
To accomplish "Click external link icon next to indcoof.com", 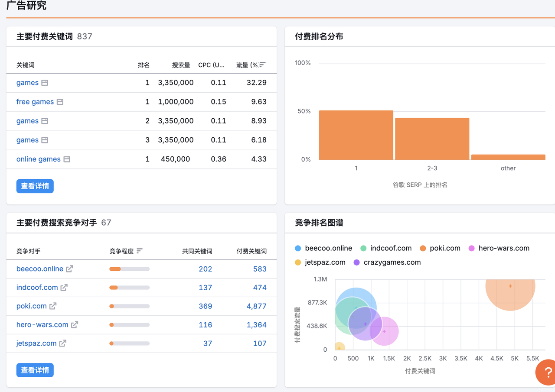I will coord(64,288).
